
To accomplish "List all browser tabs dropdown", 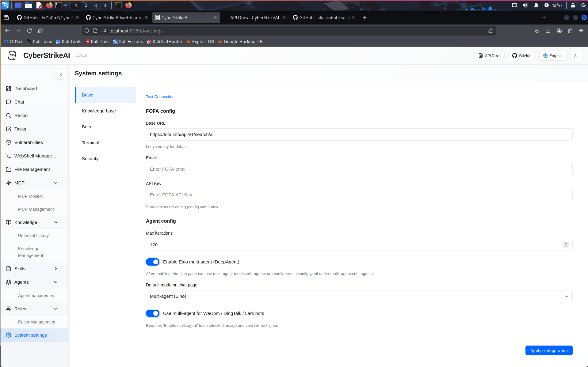I will tap(543, 18).
